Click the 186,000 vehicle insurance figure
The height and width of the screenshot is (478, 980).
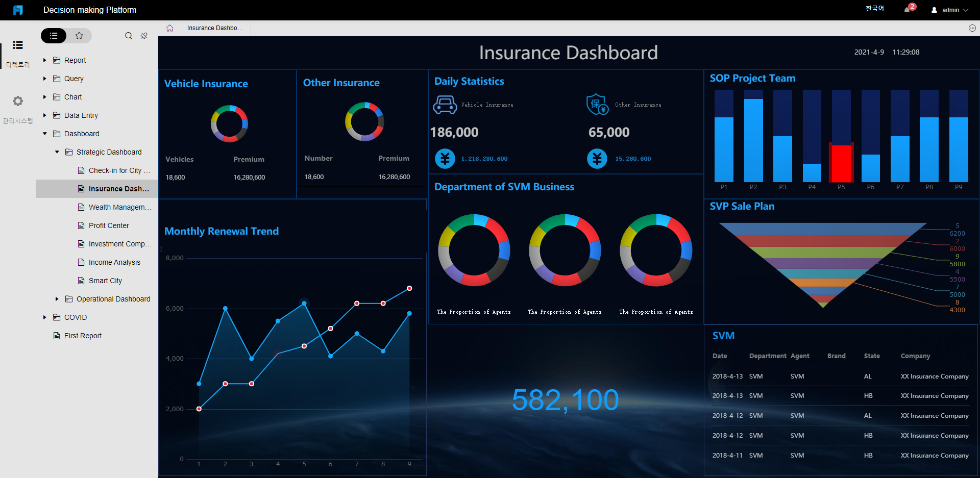coord(454,133)
